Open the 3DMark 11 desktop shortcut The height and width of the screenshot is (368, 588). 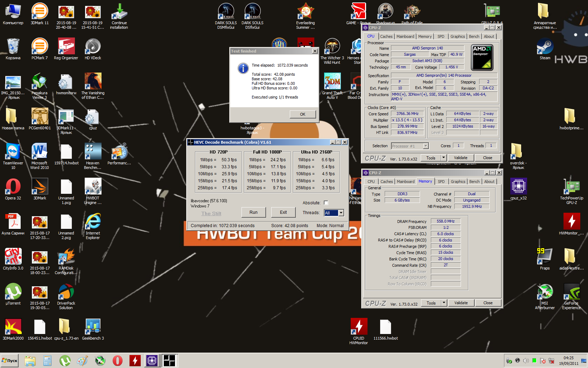coord(40,14)
